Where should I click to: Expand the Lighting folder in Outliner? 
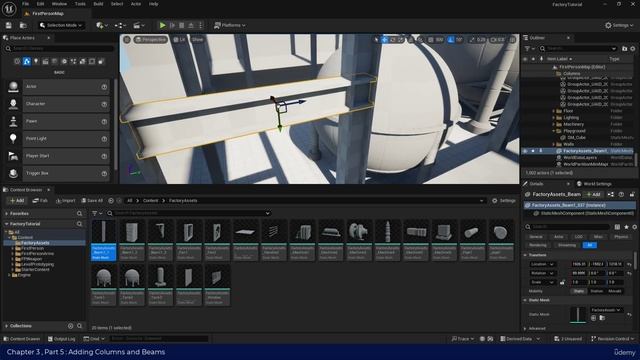(x=554, y=118)
